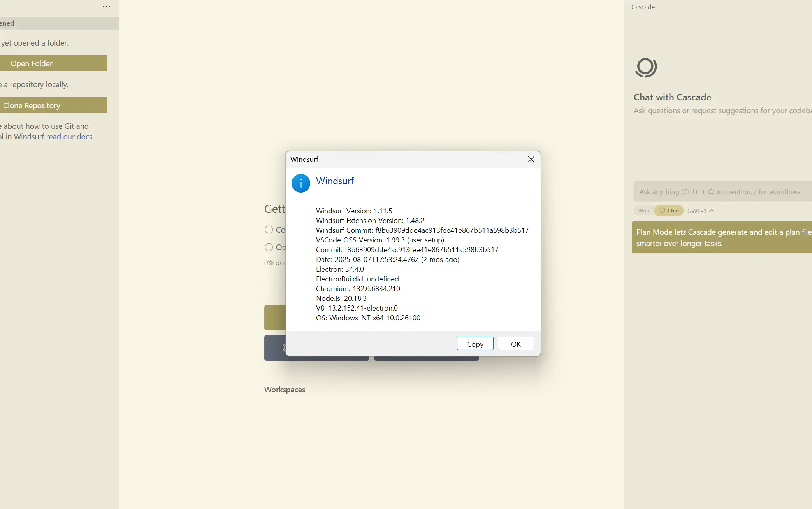Confirm the dialog with OK
The image size is (812, 509).
(x=516, y=344)
